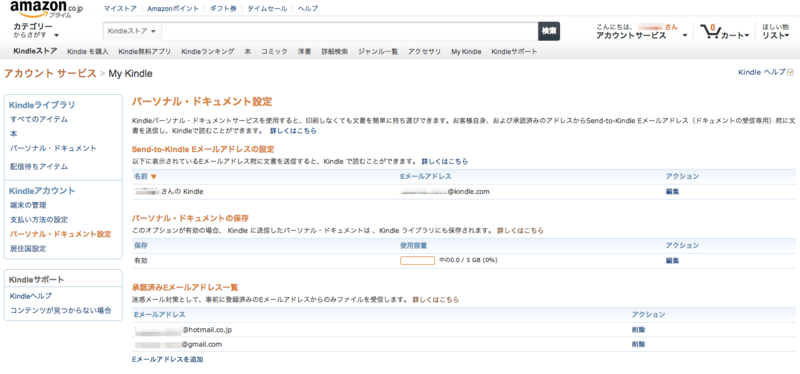The image size is (800, 374).
Task: Open アクセサリ tab
Action: [x=424, y=52]
